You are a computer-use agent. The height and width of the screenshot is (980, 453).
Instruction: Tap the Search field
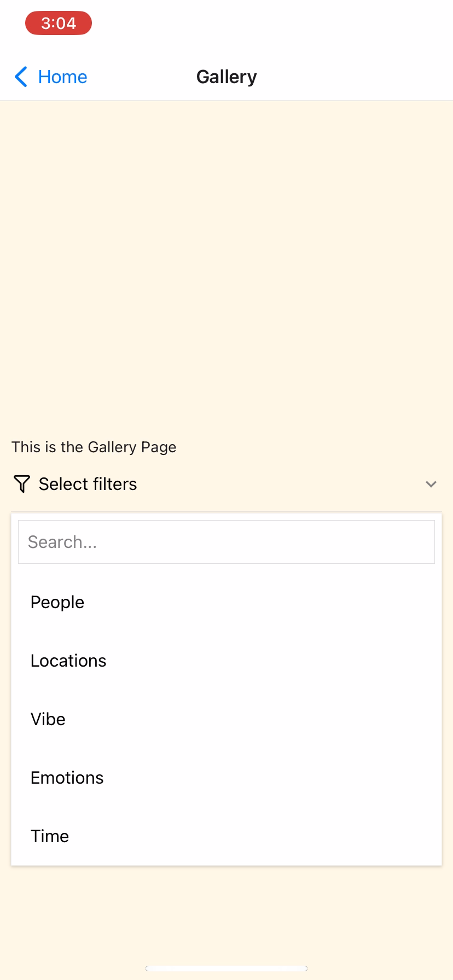click(x=226, y=541)
